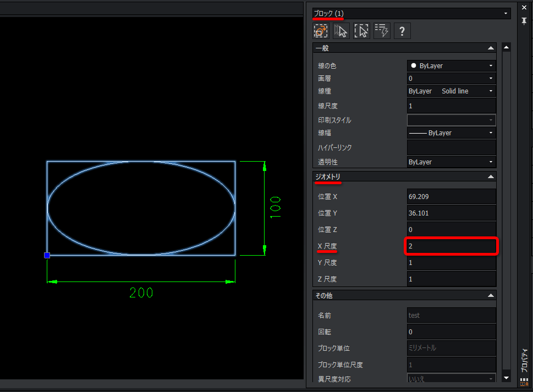Toggle the orange selection-mode icon
This screenshot has width=533, height=392.
coord(321,31)
